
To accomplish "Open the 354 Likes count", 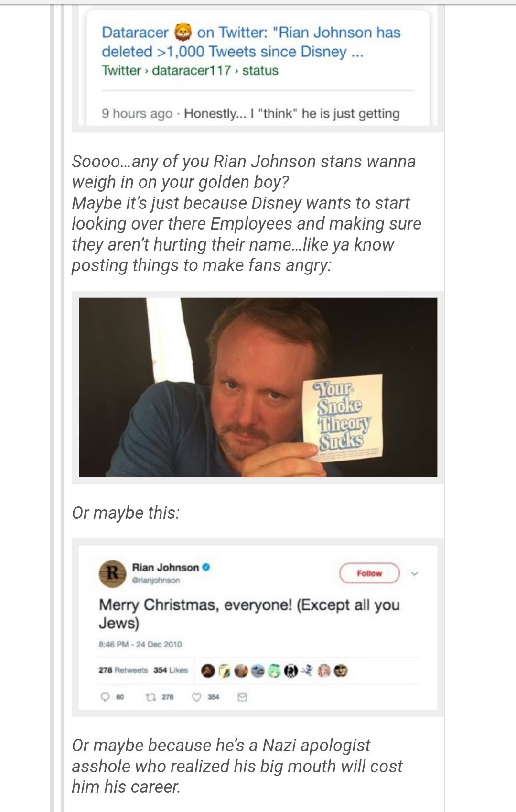I will 171,670.
